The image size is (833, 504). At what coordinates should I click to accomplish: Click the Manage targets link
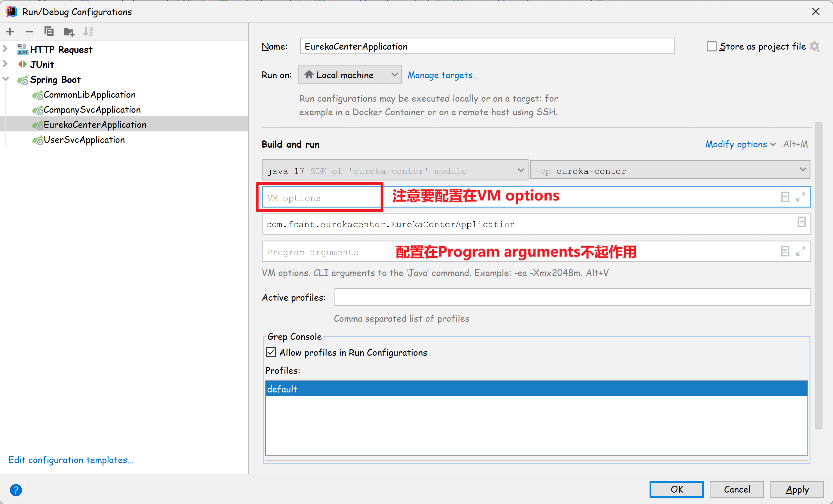pyautogui.click(x=443, y=75)
